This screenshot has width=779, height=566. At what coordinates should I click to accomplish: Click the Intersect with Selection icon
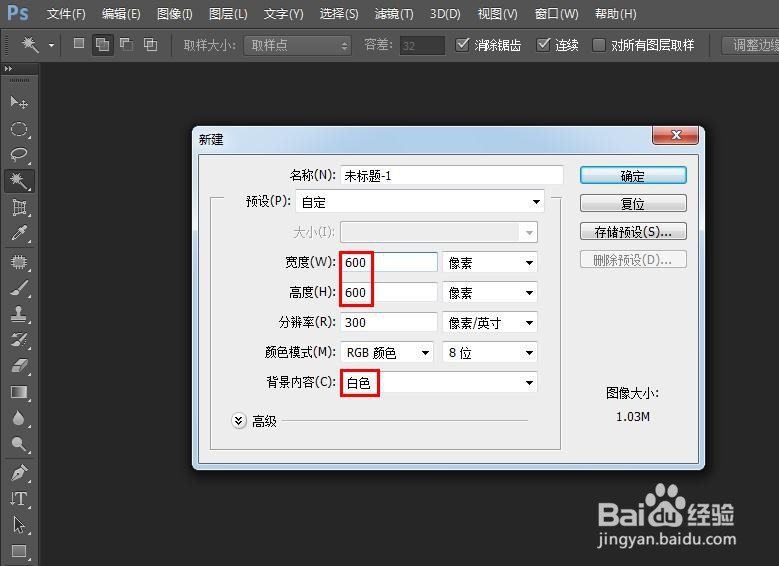pos(151,45)
